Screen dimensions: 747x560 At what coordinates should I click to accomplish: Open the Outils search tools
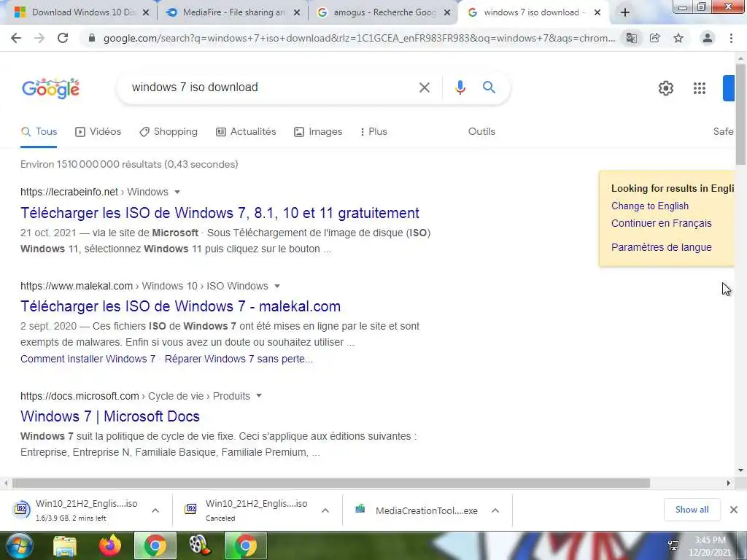pyautogui.click(x=481, y=132)
